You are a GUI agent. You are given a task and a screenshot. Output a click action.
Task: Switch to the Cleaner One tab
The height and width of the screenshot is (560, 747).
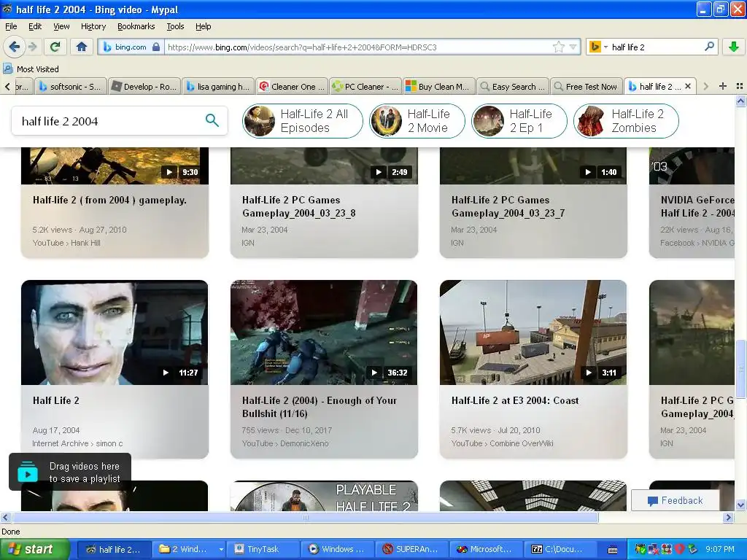coord(292,86)
